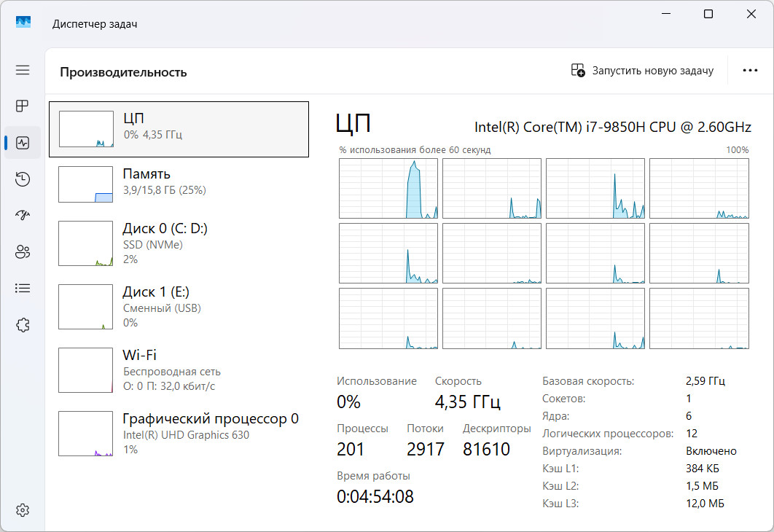Click the Диск 1 mini graph thumbnail
Screen dimensions: 774x532
85,307
